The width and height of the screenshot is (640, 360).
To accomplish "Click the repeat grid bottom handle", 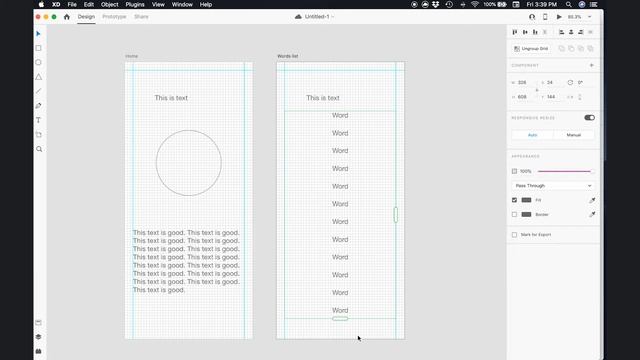I will (340, 318).
